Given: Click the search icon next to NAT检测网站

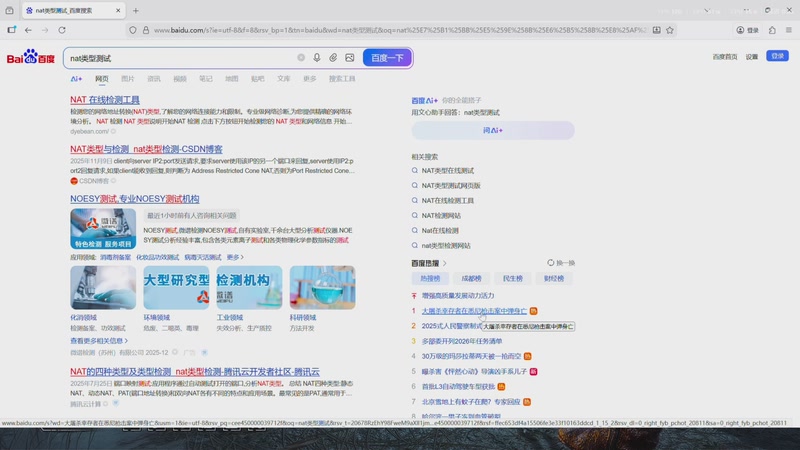Looking at the screenshot, I should coord(415,215).
